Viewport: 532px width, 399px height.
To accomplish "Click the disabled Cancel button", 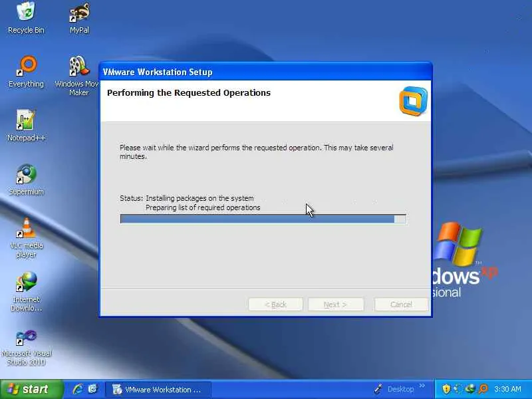I will (401, 305).
